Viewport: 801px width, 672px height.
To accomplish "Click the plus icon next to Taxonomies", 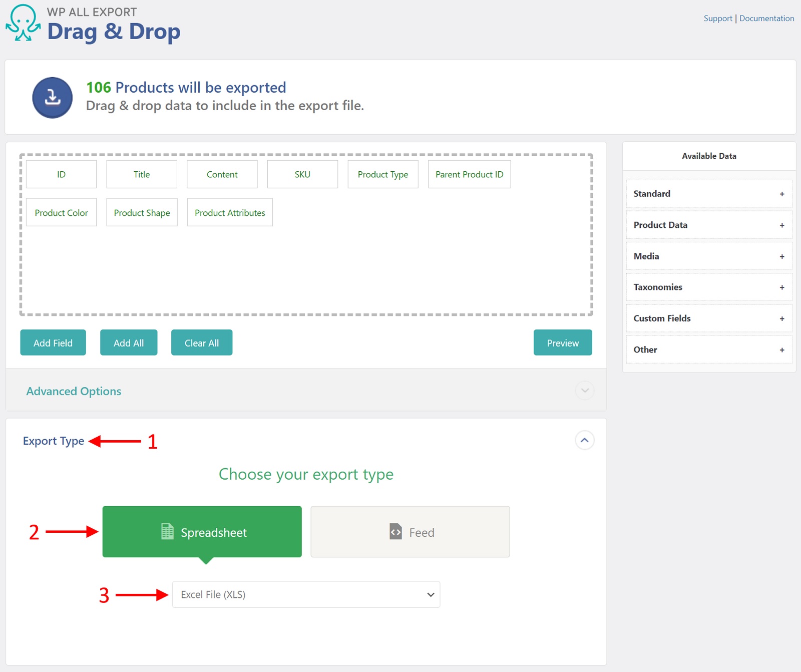I will click(x=781, y=287).
